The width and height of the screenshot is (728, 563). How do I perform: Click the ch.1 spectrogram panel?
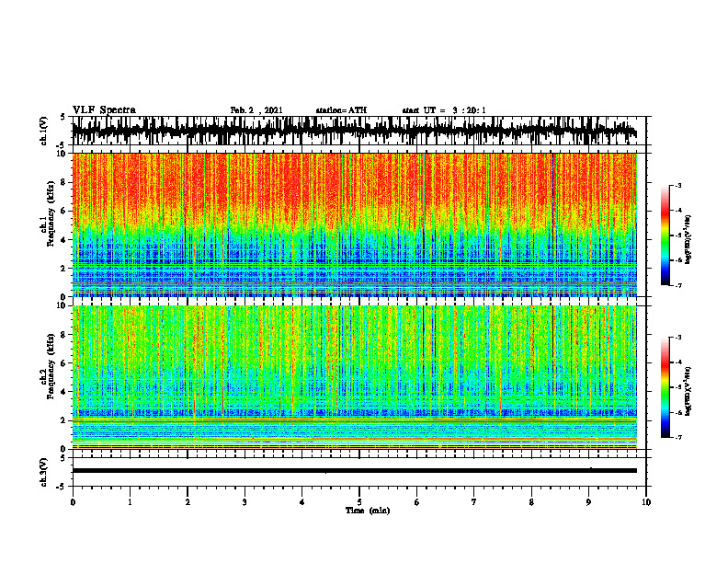(354, 224)
